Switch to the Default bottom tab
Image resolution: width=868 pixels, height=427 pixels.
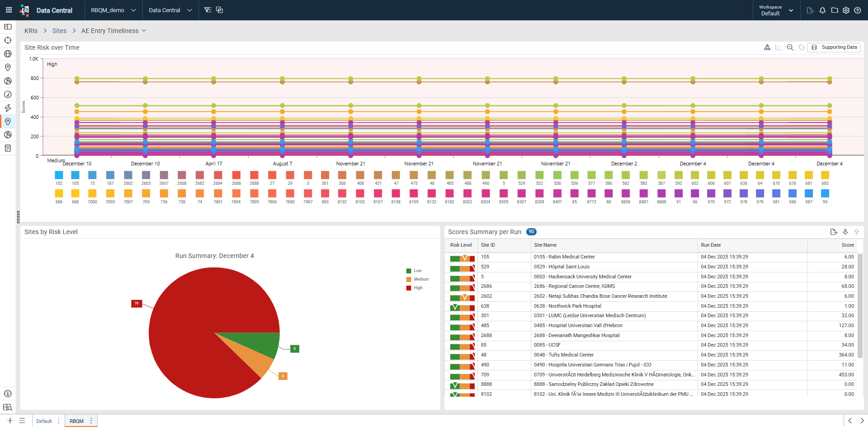(x=44, y=421)
